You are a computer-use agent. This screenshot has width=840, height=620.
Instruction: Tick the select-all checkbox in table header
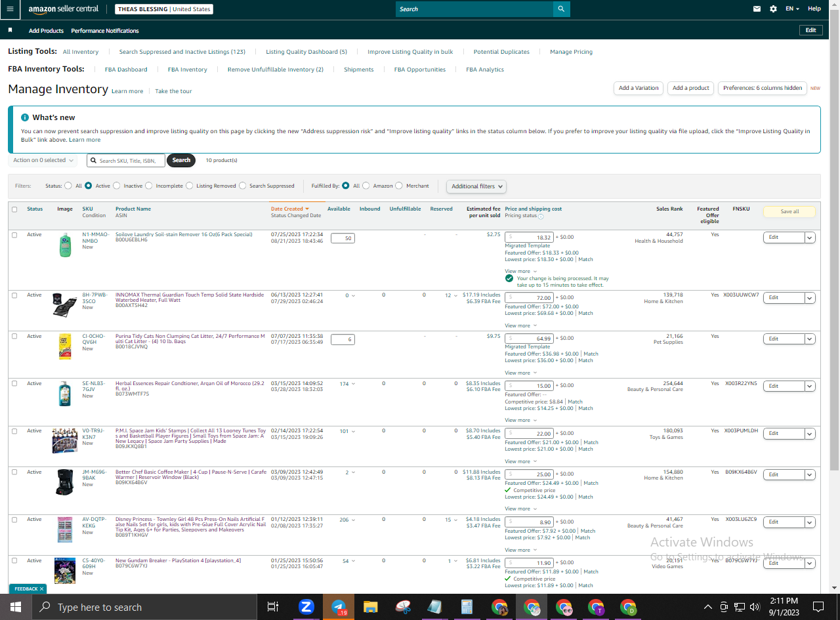(x=14, y=209)
